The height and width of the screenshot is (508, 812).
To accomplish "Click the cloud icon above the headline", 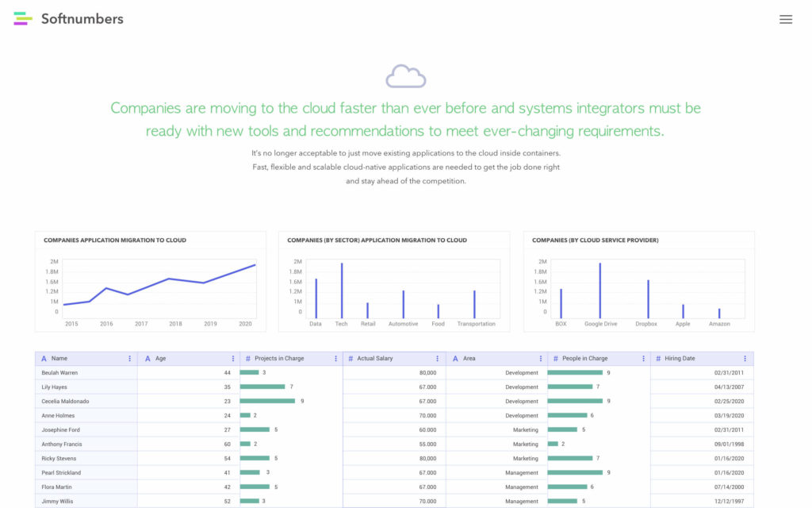I will point(405,76).
